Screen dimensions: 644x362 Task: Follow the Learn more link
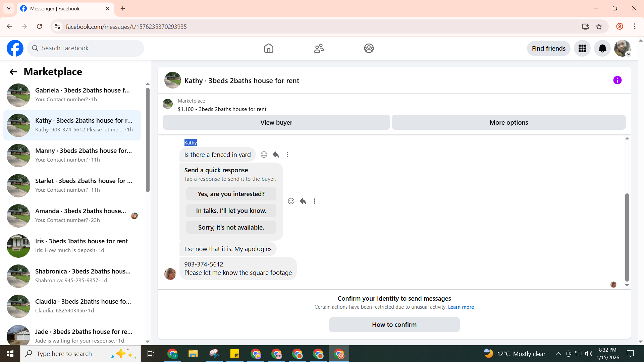coord(461,307)
